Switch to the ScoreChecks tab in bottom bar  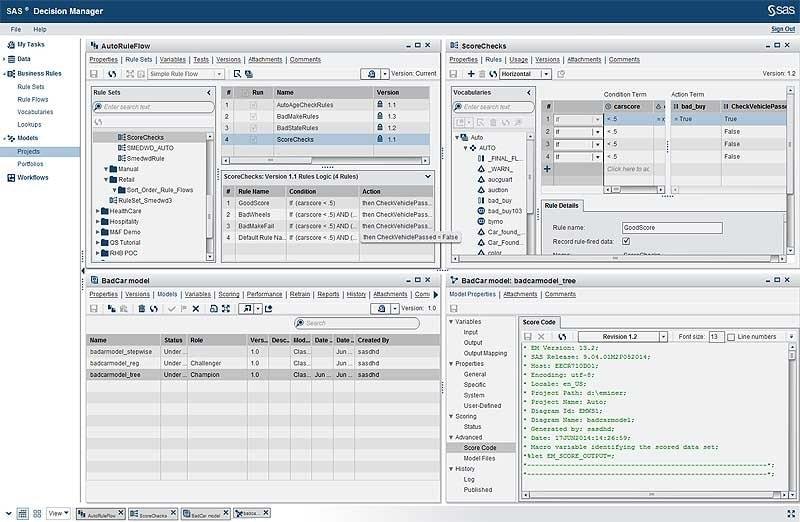[153, 513]
